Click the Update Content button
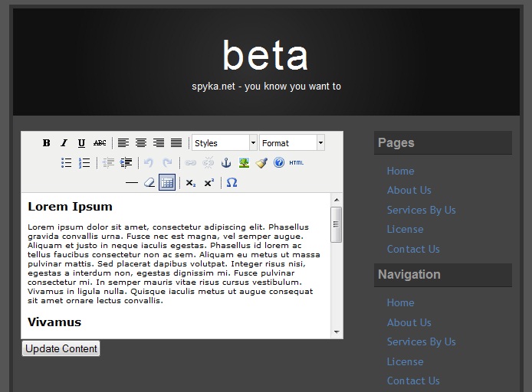This screenshot has width=532, height=392. (61, 349)
